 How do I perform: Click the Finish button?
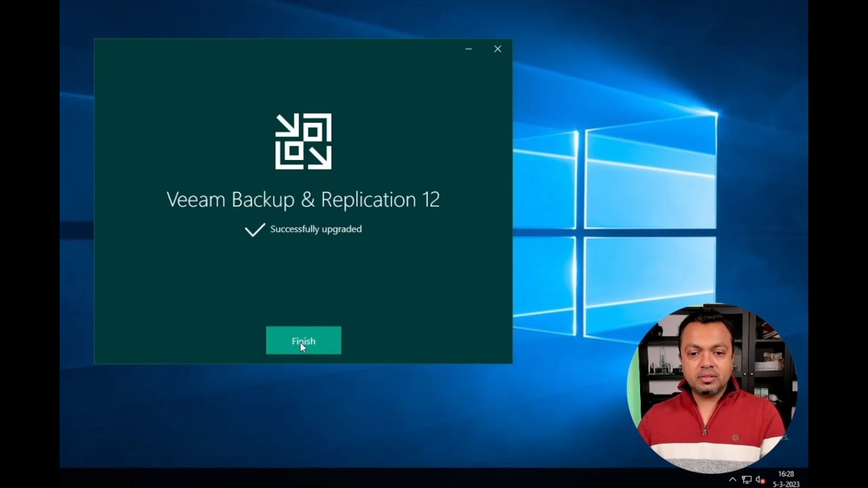[303, 340]
